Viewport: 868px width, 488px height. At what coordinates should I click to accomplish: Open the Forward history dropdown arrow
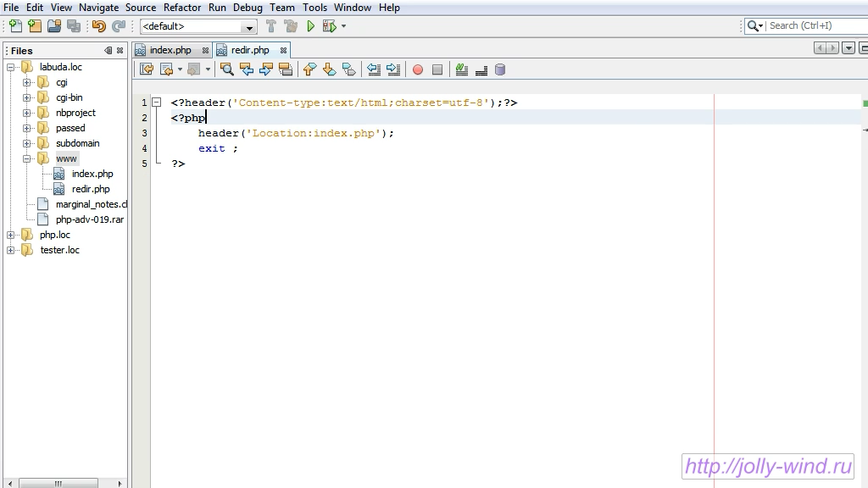[208, 69]
